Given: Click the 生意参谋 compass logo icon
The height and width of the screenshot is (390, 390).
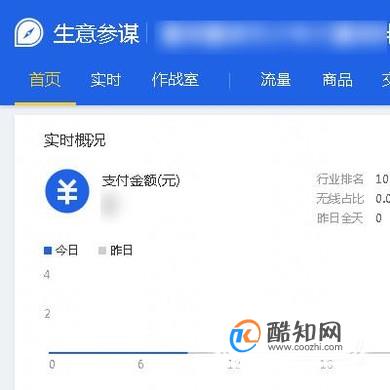Looking at the screenshot, I should (29, 33).
